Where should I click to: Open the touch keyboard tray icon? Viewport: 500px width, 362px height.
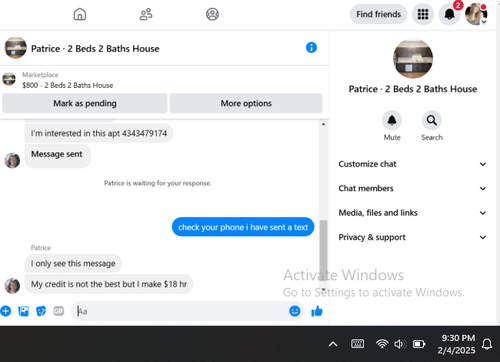click(357, 344)
